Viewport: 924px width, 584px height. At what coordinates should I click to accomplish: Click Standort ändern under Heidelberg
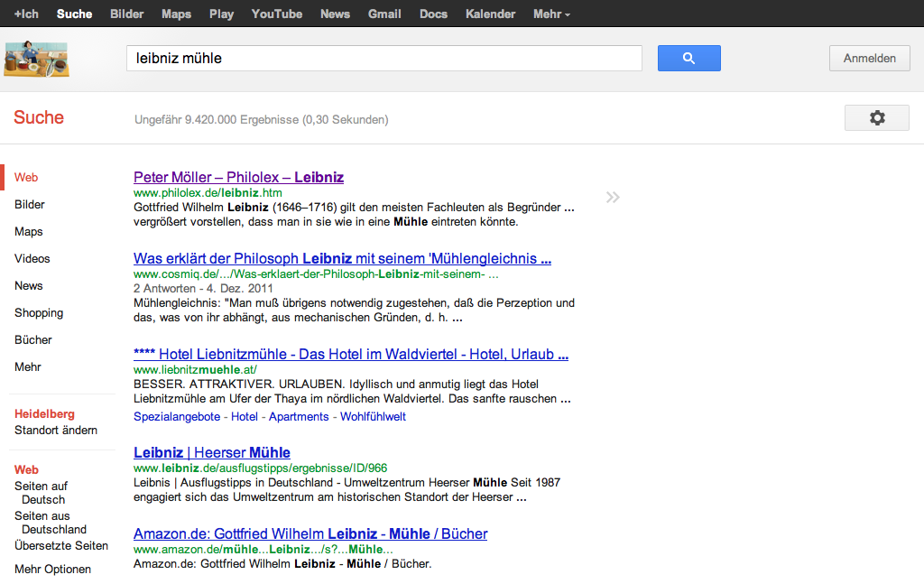pos(56,431)
